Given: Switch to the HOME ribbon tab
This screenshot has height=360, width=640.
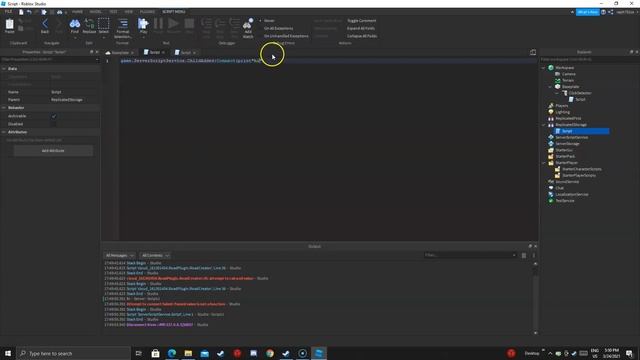Looking at the screenshot, I should click(x=77, y=12).
